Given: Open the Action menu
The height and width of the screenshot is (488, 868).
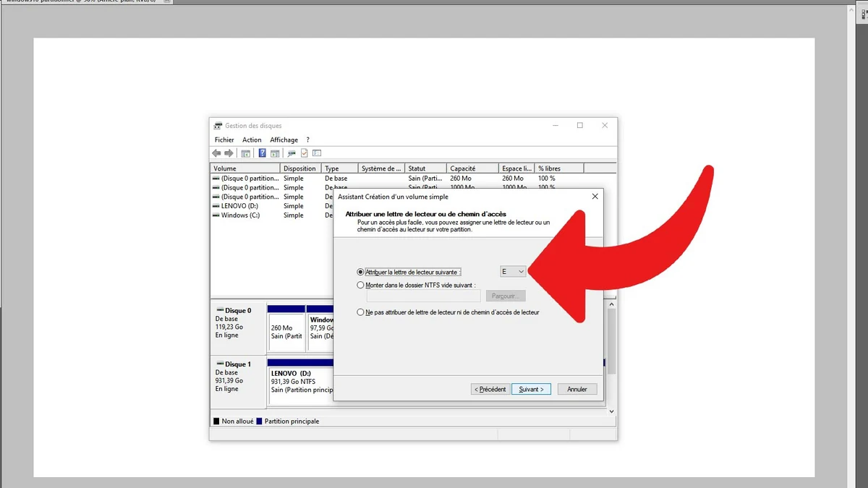Looking at the screenshot, I should tap(252, 140).
